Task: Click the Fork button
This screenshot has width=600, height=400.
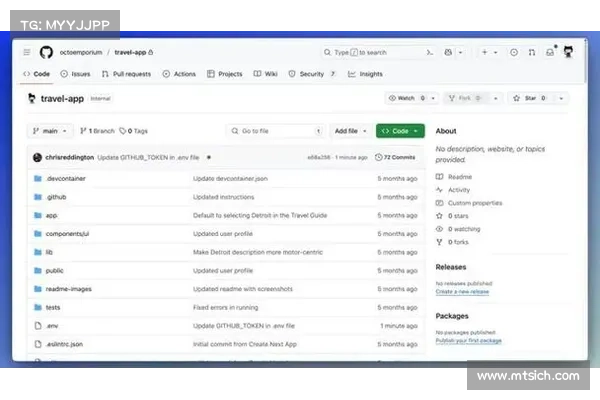Action: [465, 98]
